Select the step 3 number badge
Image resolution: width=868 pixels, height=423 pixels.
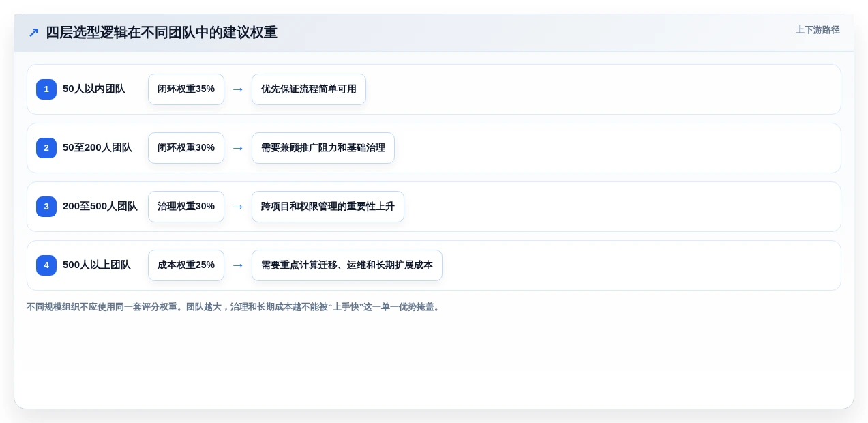point(46,207)
